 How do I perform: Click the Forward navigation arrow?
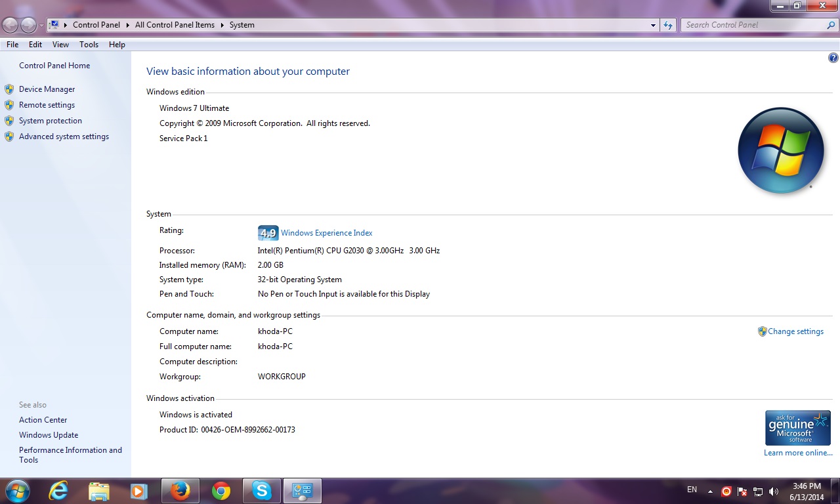click(28, 25)
